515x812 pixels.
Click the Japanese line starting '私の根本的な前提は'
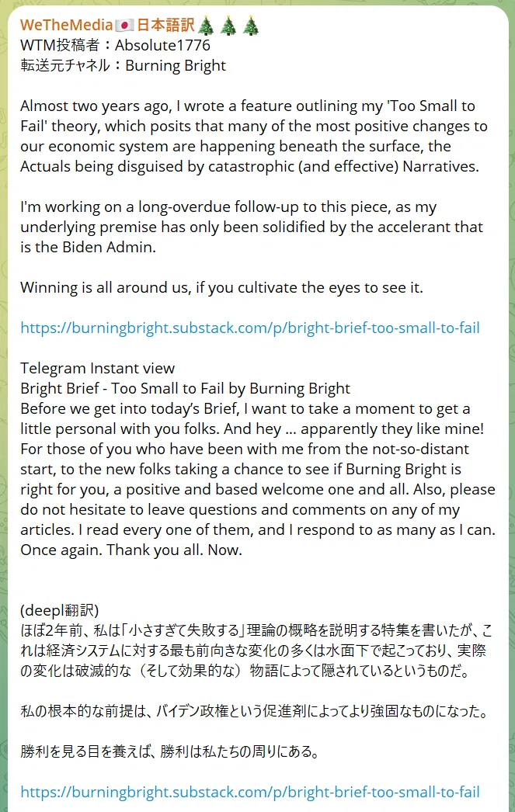[x=254, y=712]
